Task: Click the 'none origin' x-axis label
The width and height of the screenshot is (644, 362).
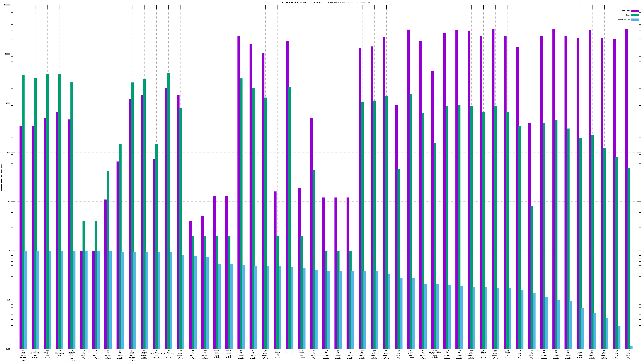Action: tap(290, 352)
